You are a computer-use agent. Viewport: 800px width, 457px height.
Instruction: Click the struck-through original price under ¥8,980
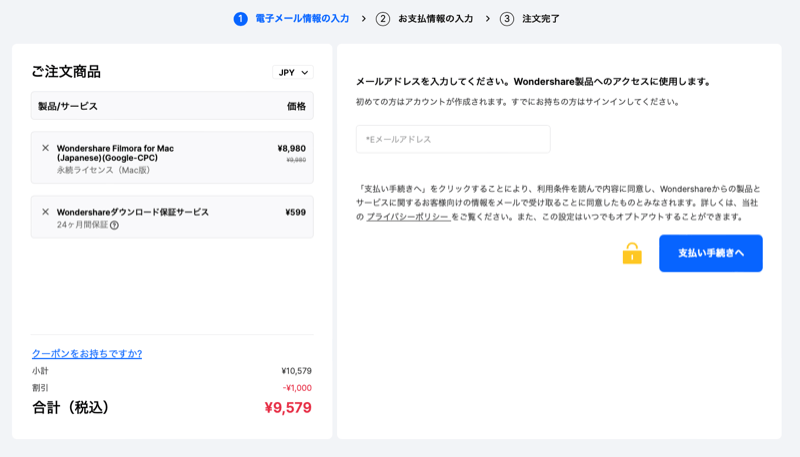tap(296, 160)
